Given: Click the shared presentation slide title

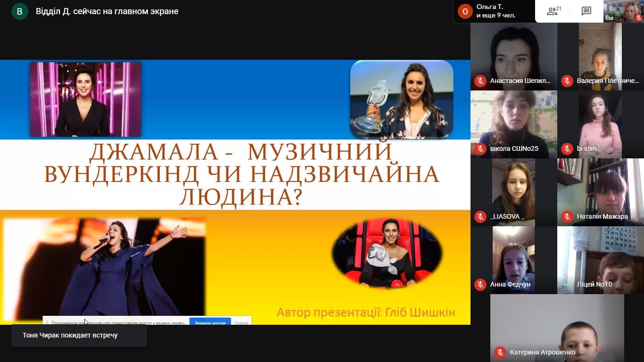Looking at the screenshot, I should (241, 174).
